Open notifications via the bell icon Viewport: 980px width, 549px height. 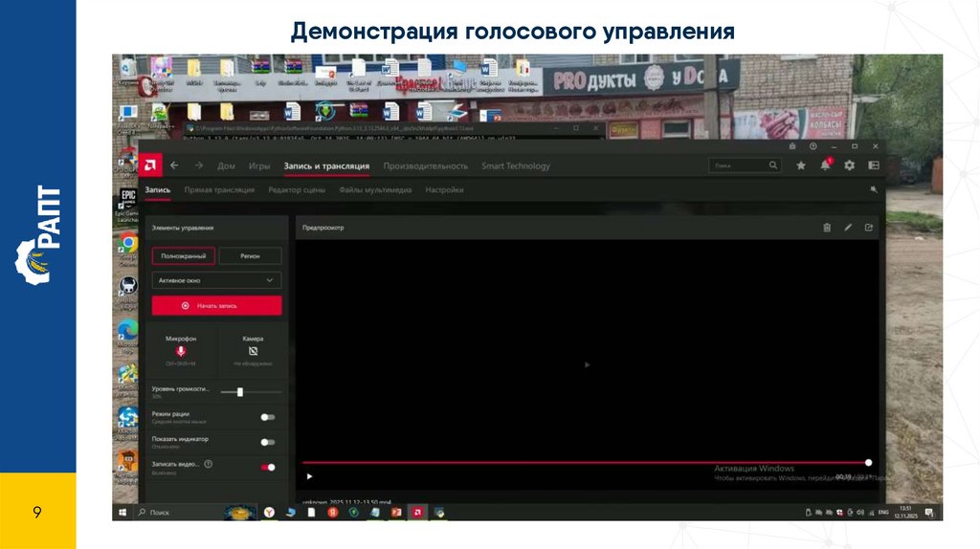(825, 165)
